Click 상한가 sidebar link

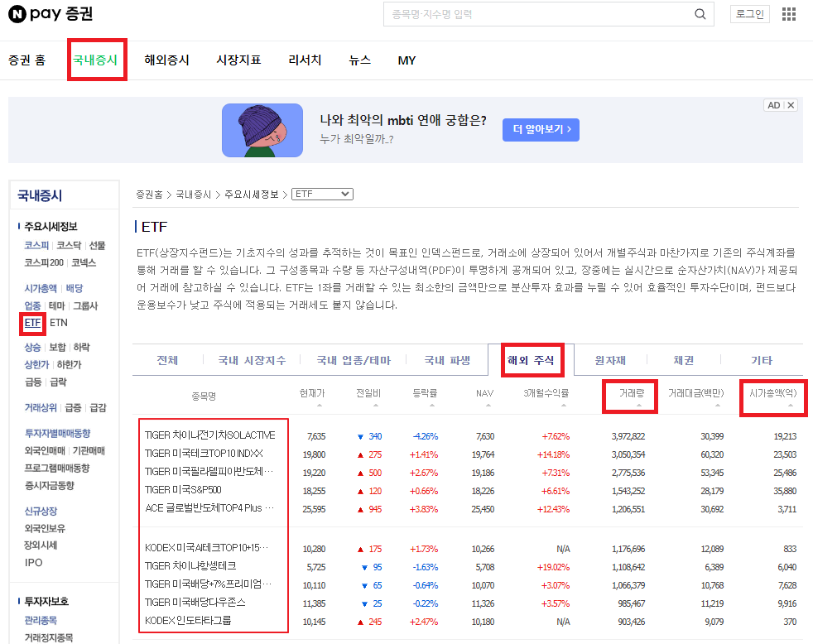[36, 364]
